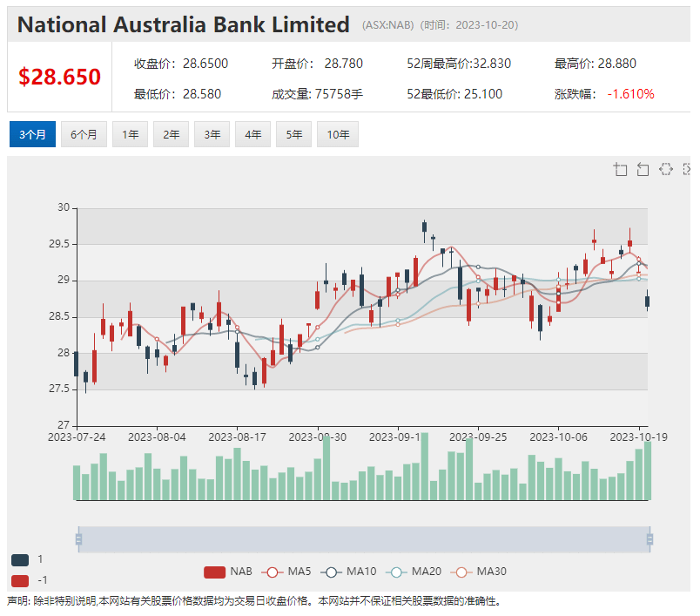Hide the MA5 moving average line
Screen dimensions: 700x616
[x=286, y=572]
